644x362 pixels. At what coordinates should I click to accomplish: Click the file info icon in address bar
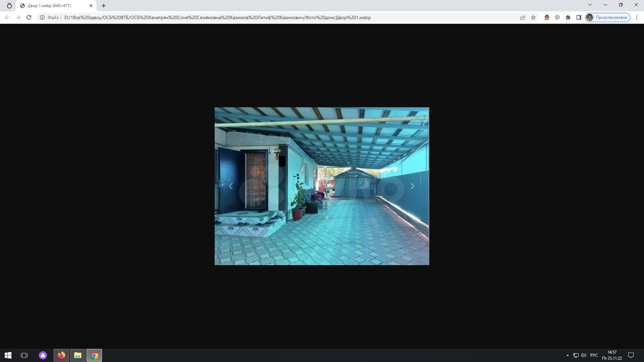pyautogui.click(x=42, y=17)
